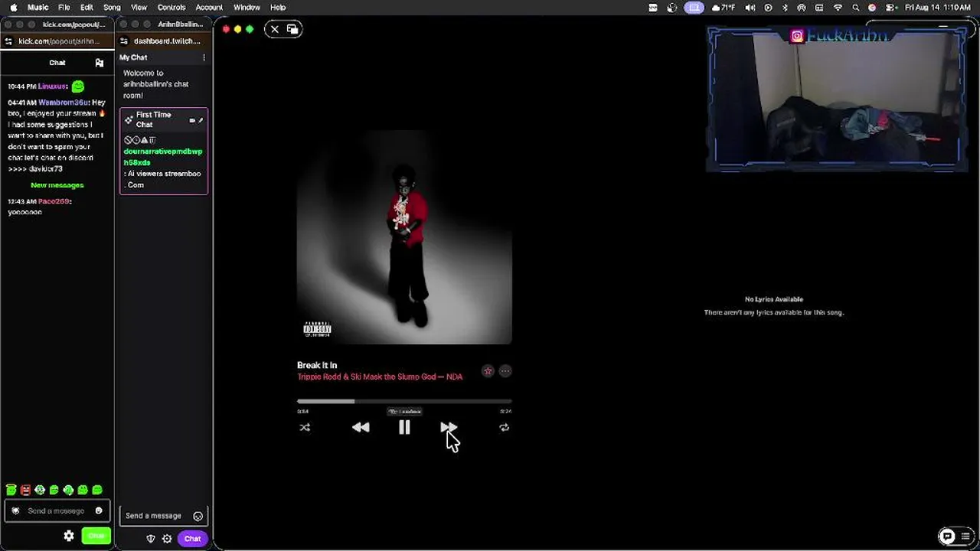Open the More options menu for the song

[x=505, y=371]
